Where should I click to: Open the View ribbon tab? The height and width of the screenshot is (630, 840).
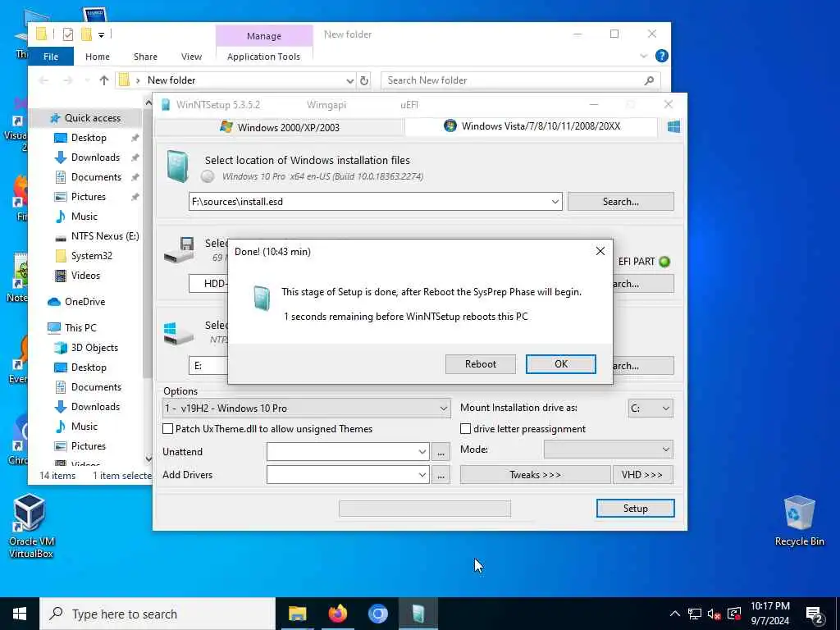click(191, 57)
